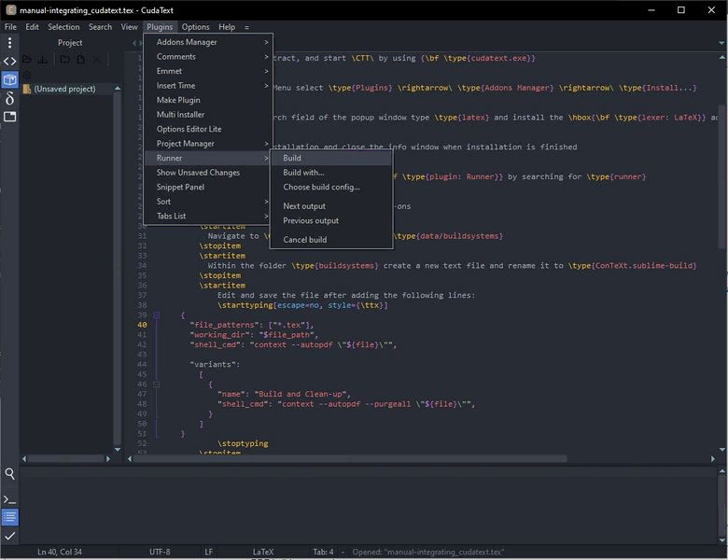This screenshot has height=560, width=728.
Task: Expand the Project Manager submenu
Action: coord(208,144)
